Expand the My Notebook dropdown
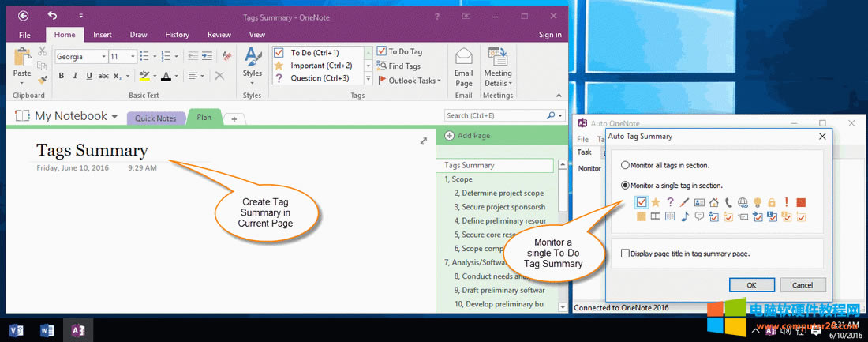Image resolution: width=868 pixels, height=342 pixels. point(114,117)
